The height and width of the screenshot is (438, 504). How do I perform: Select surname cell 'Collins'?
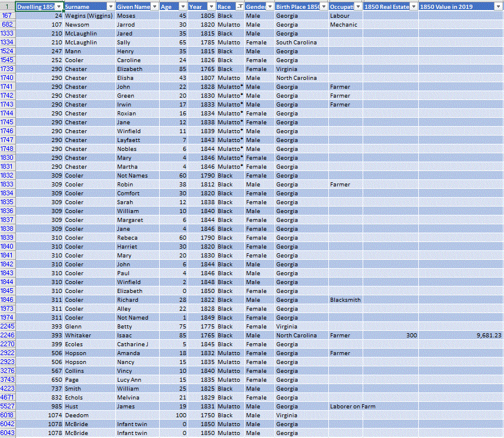click(x=89, y=371)
